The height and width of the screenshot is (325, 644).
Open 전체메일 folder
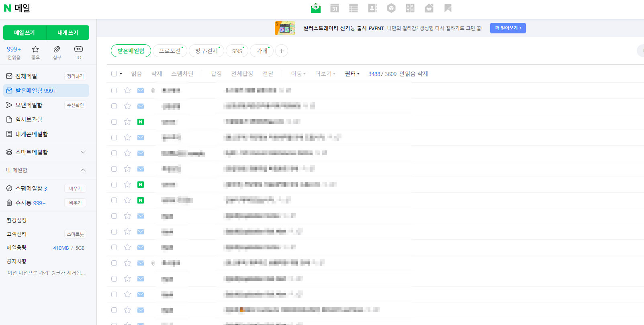click(26, 76)
